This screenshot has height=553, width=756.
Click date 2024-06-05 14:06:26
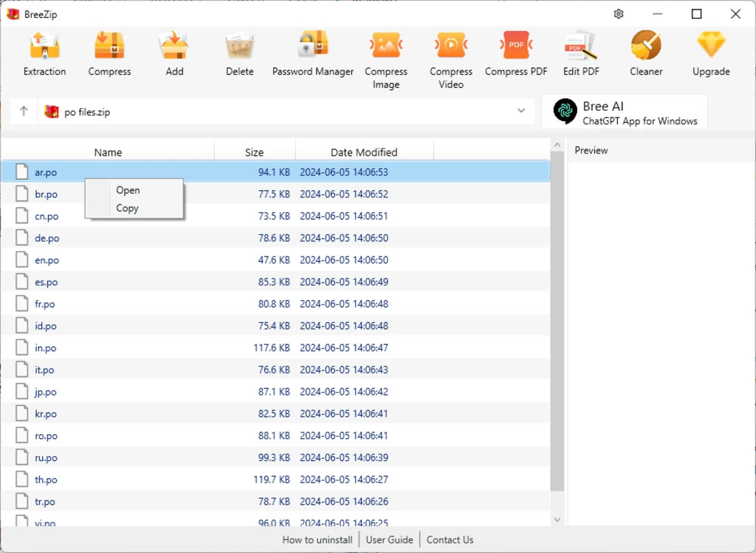[x=343, y=501]
